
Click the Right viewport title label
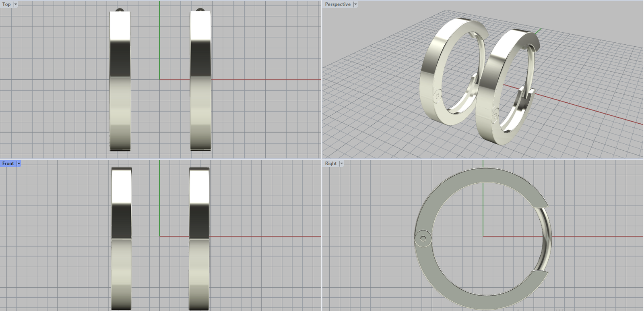330,164
